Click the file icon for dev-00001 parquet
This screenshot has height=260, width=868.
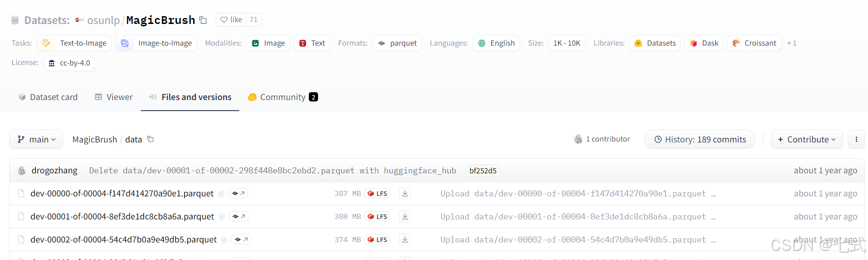pos(21,217)
